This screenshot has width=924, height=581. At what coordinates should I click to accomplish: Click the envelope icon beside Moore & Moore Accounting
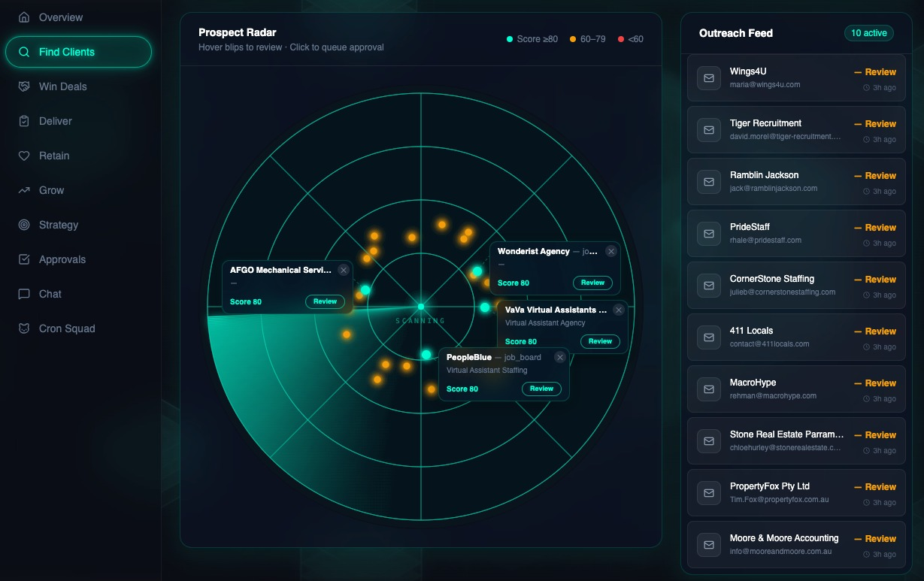(x=708, y=545)
